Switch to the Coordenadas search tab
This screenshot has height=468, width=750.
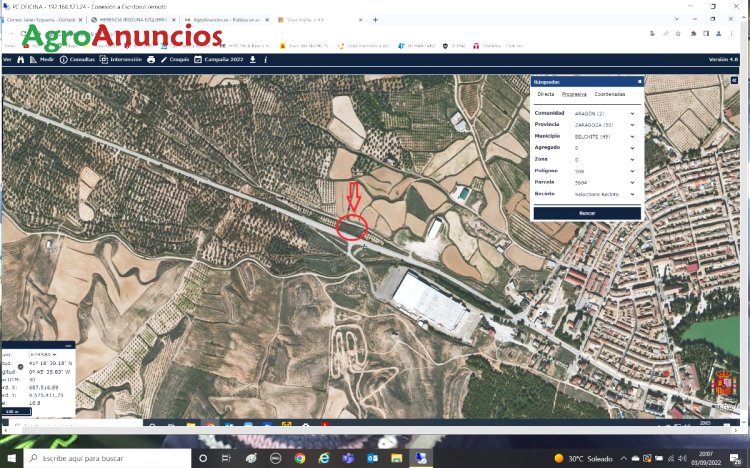tap(609, 94)
